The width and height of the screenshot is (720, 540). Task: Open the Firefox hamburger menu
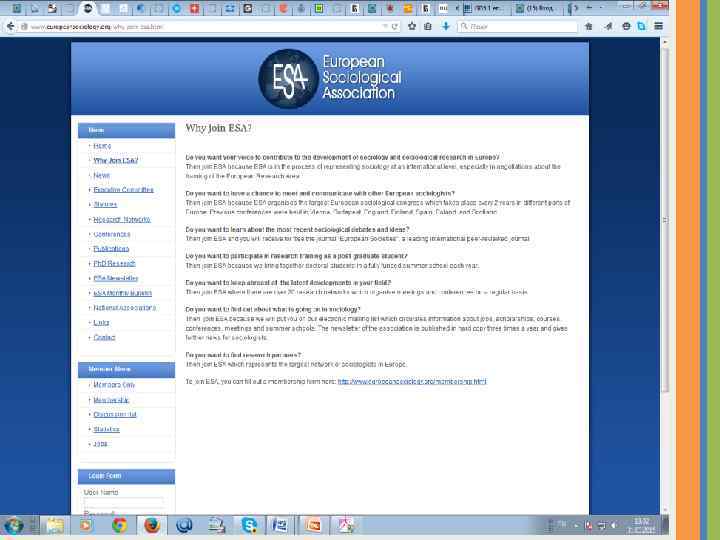click(658, 26)
